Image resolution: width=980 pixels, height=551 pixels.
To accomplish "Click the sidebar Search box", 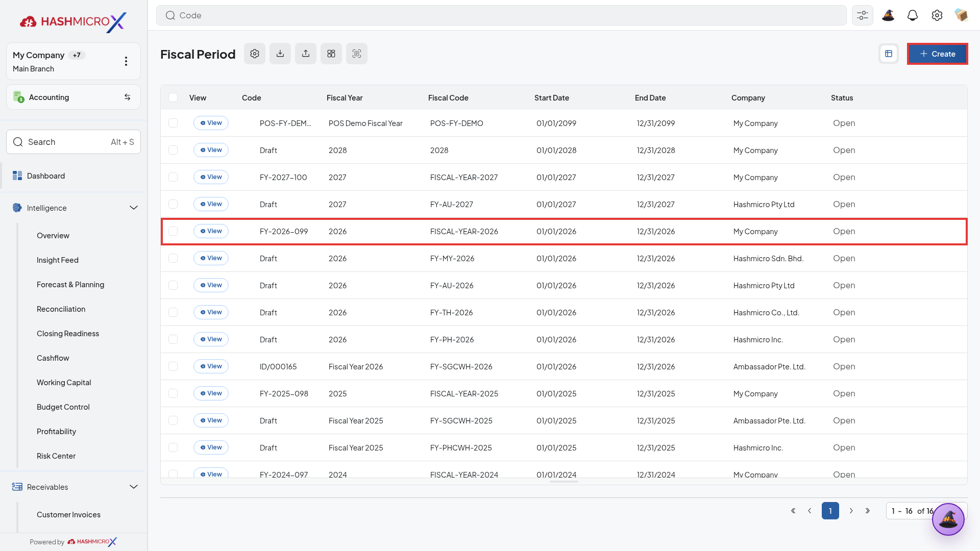I will pyautogui.click(x=73, y=142).
